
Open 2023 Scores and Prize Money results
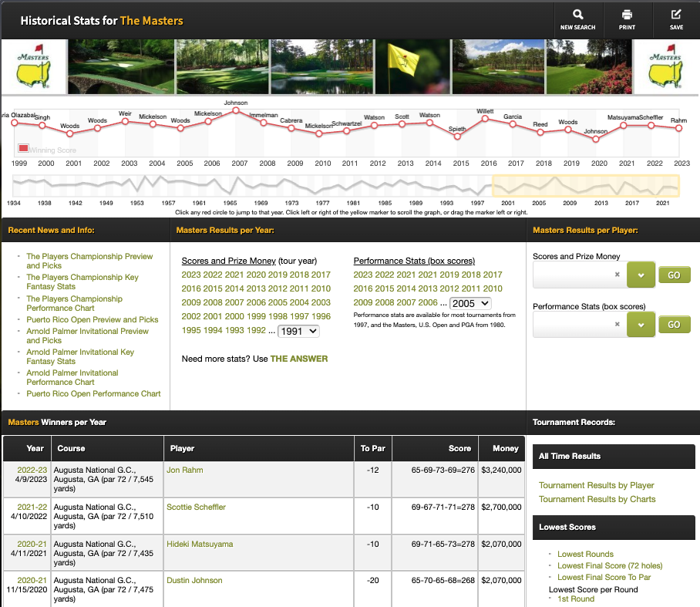[191, 275]
